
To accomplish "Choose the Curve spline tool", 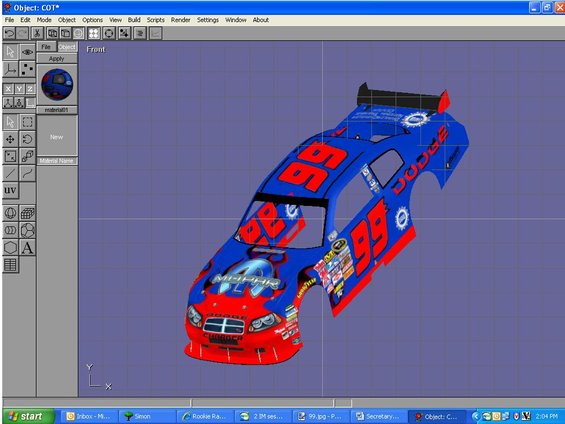I will click(x=27, y=173).
